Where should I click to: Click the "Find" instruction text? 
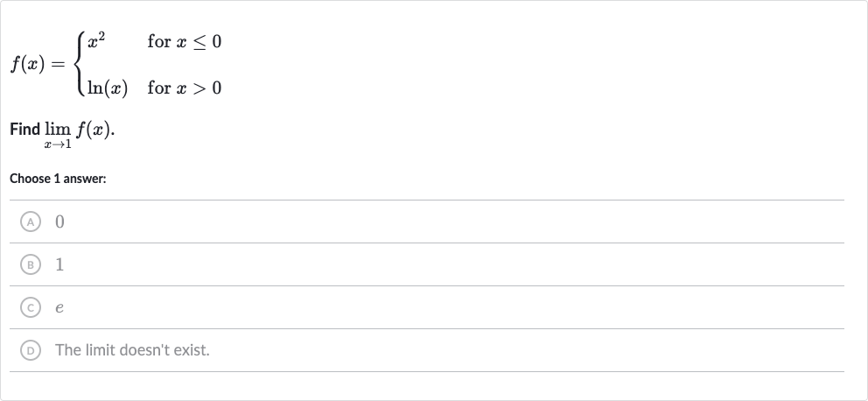tap(24, 129)
